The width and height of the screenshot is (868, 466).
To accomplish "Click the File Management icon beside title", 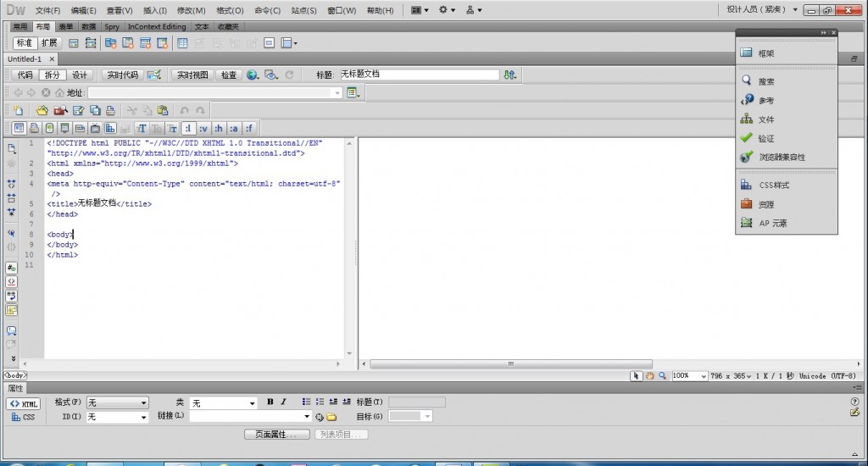I will [x=509, y=75].
